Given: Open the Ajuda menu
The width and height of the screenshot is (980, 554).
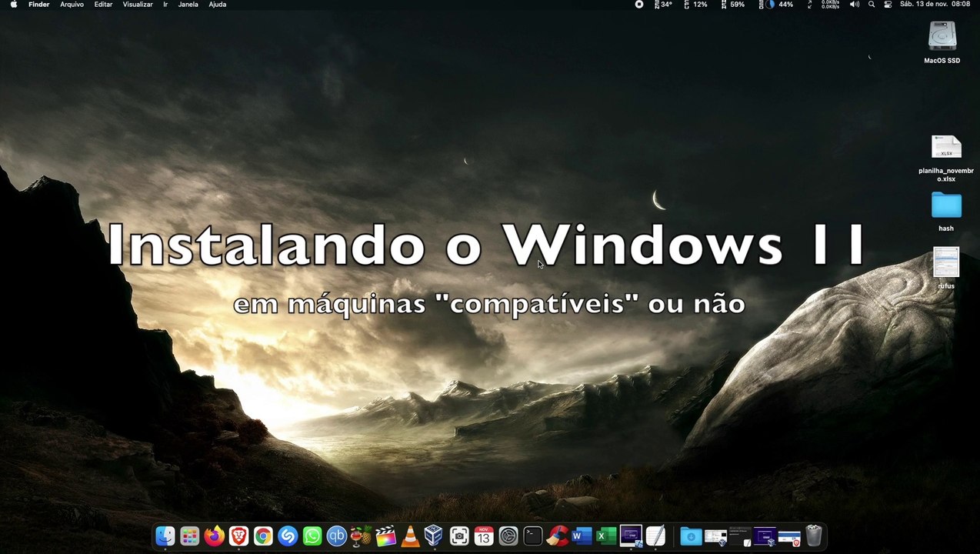Looking at the screenshot, I should pyautogui.click(x=218, y=5).
